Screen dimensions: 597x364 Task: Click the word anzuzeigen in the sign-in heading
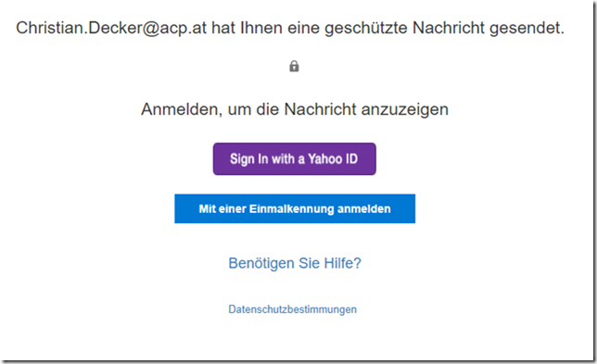click(405, 109)
